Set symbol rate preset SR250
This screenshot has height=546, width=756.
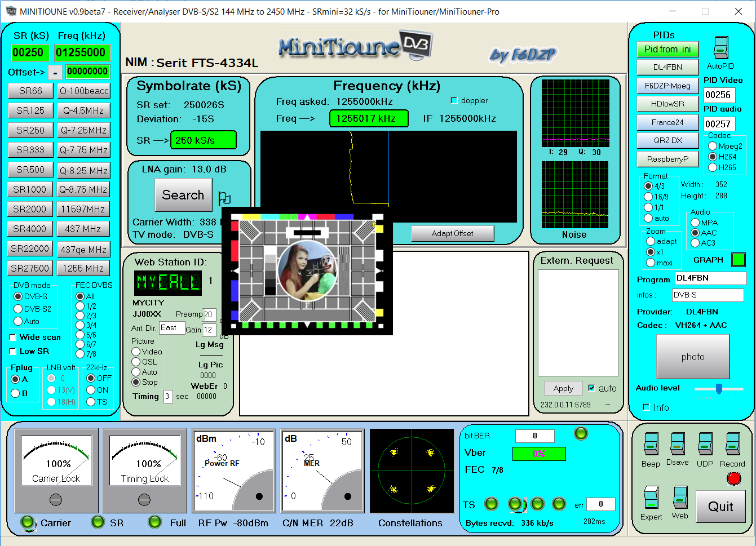pyautogui.click(x=30, y=130)
